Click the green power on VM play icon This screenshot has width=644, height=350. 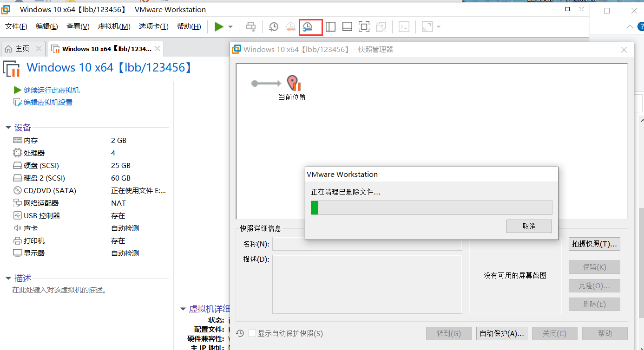click(219, 27)
